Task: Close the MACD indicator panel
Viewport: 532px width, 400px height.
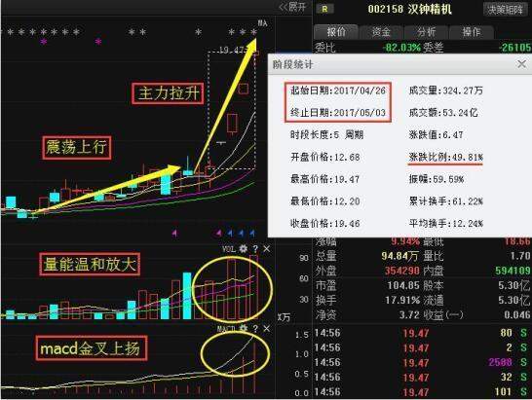Action: [x=267, y=328]
